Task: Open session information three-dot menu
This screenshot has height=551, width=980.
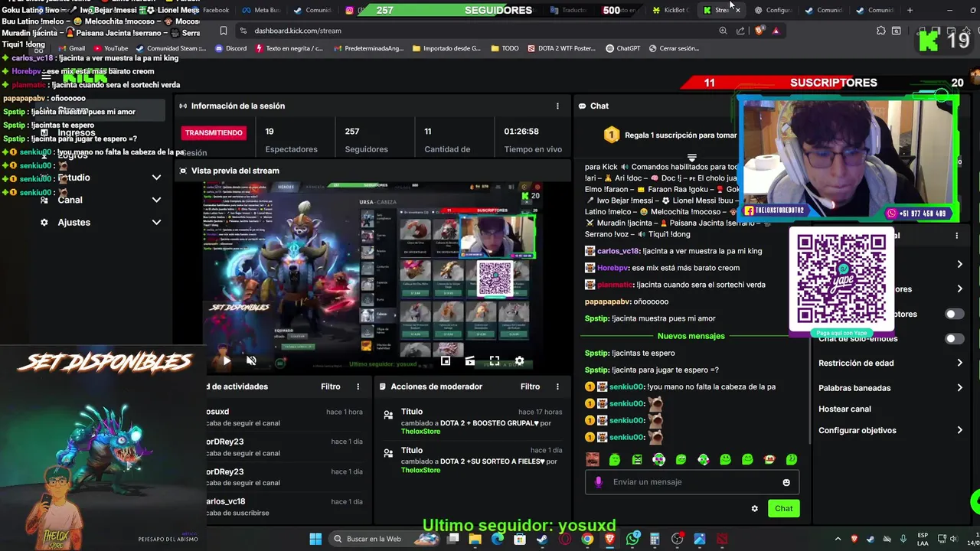Action: click(x=557, y=106)
